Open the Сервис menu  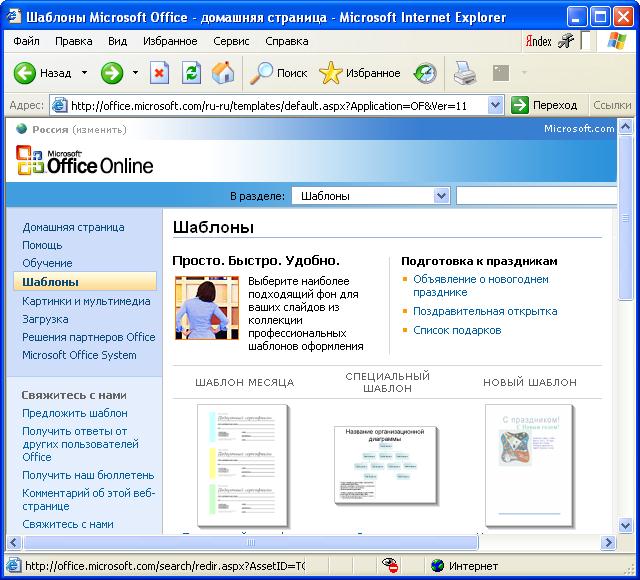(231, 41)
